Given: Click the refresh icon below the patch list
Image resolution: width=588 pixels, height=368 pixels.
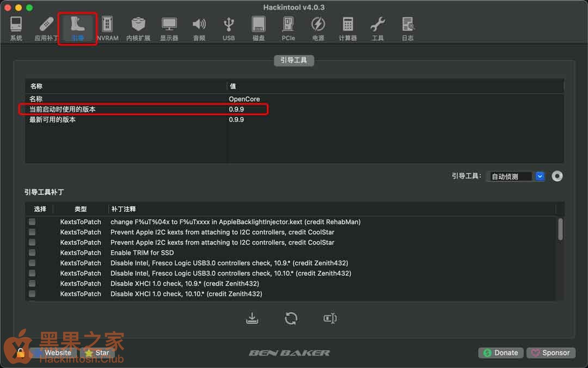Looking at the screenshot, I should click(x=291, y=318).
